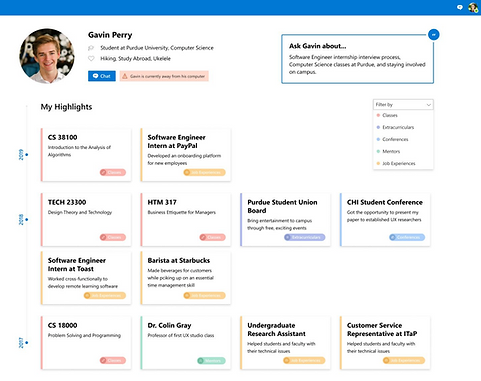Screen dimensions: 481x381
Task: Click 'Hiking, Study Abroad, Ukelele' interests text
Action: coord(135,59)
